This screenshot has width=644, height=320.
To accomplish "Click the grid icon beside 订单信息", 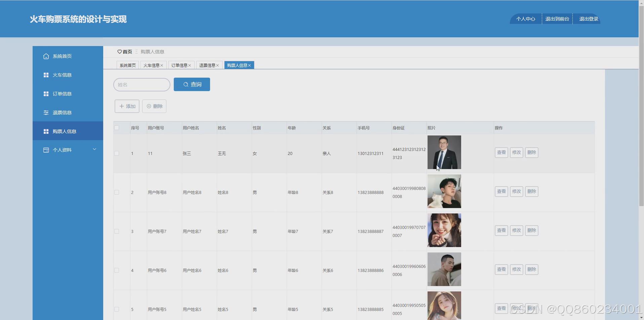I will click(46, 94).
